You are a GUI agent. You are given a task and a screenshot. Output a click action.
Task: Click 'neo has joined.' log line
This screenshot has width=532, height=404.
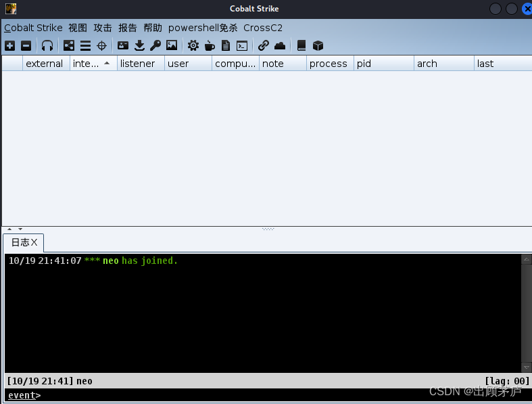pyautogui.click(x=140, y=261)
